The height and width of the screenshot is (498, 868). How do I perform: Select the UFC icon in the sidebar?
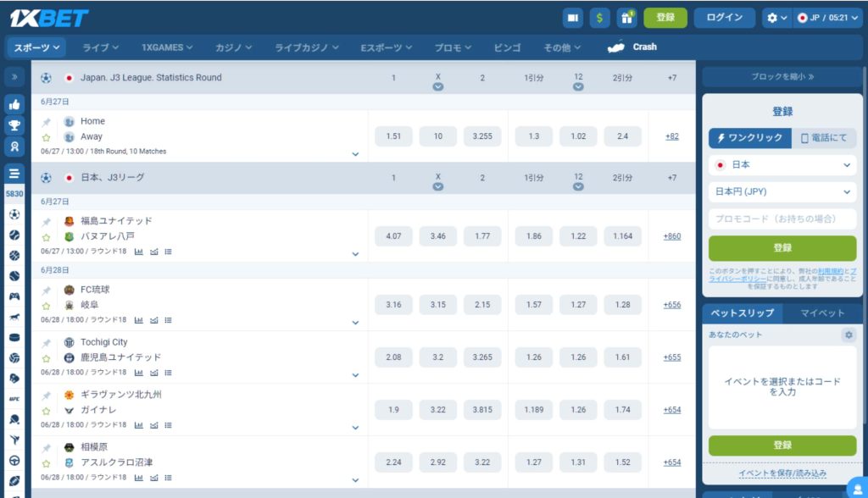14,399
